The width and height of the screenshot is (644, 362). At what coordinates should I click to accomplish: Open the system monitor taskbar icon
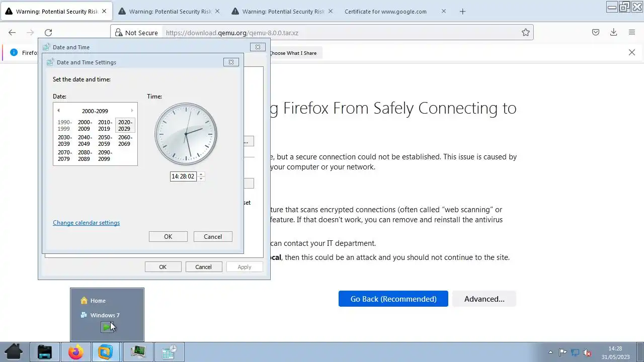138,351
